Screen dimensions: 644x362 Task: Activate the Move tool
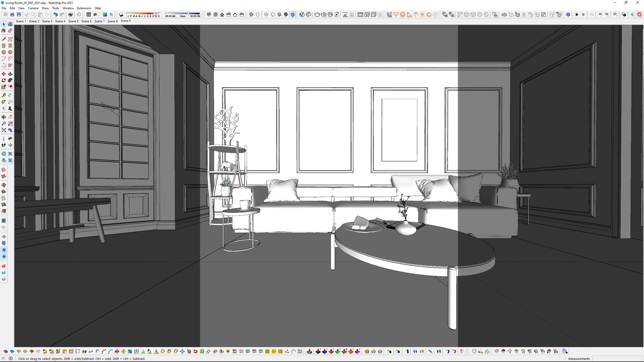(x=4, y=74)
